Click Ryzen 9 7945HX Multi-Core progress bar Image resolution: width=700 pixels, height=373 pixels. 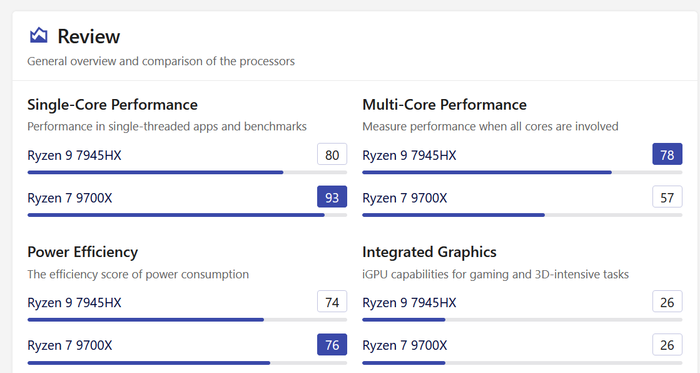tap(522, 172)
